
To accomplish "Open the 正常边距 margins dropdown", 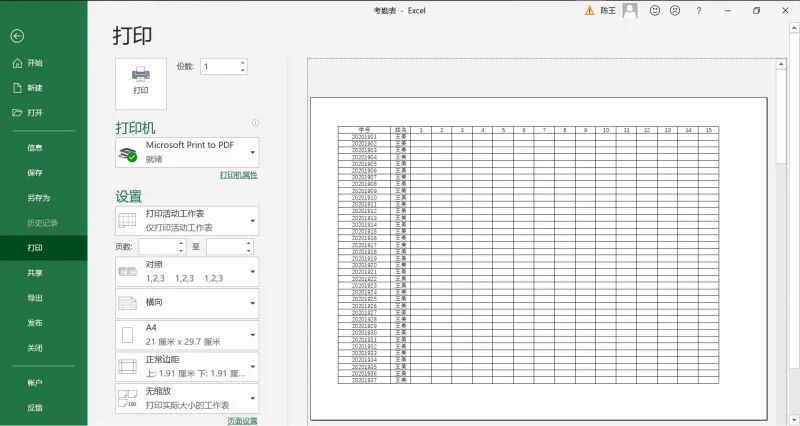I will [187, 366].
